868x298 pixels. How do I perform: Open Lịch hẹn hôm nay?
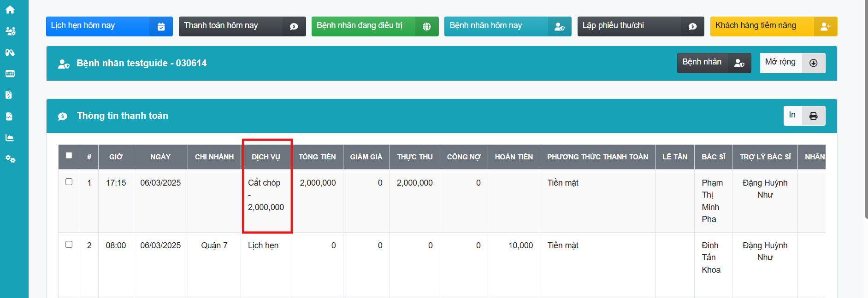click(x=109, y=26)
